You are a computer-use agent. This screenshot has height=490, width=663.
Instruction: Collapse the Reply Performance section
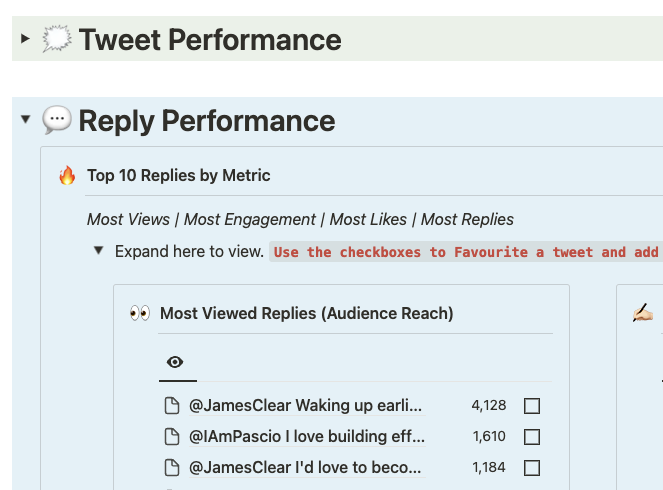25,121
